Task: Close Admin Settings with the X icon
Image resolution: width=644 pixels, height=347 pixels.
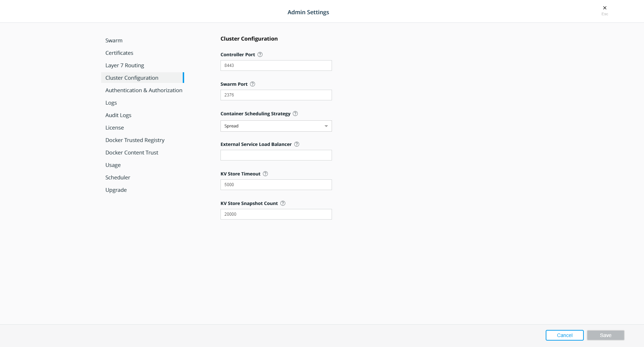Action: (605, 8)
